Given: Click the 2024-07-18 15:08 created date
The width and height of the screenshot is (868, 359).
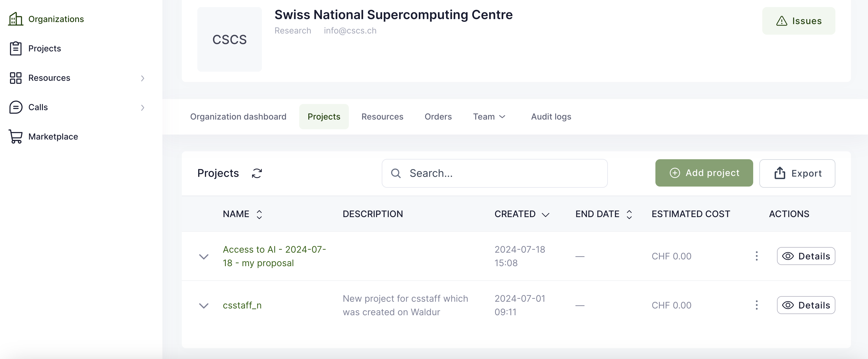Looking at the screenshot, I should 519,256.
